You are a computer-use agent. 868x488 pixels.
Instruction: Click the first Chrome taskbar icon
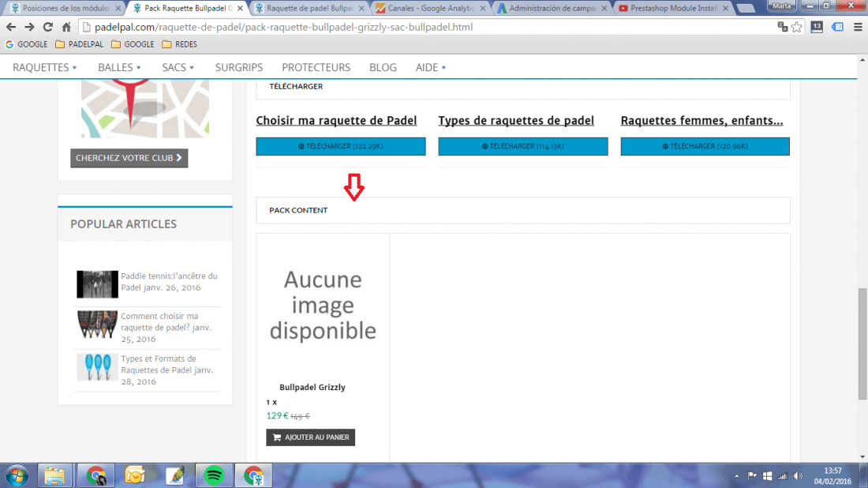click(95, 476)
